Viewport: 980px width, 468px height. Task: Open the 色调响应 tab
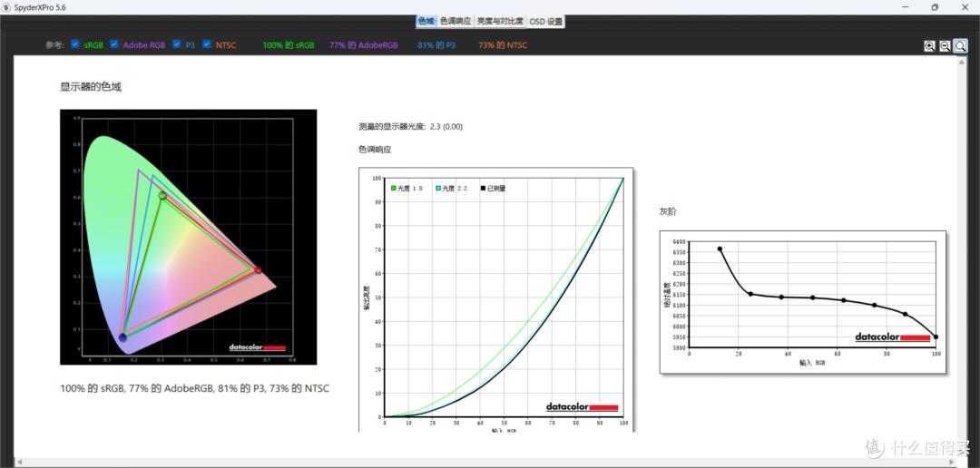(455, 21)
